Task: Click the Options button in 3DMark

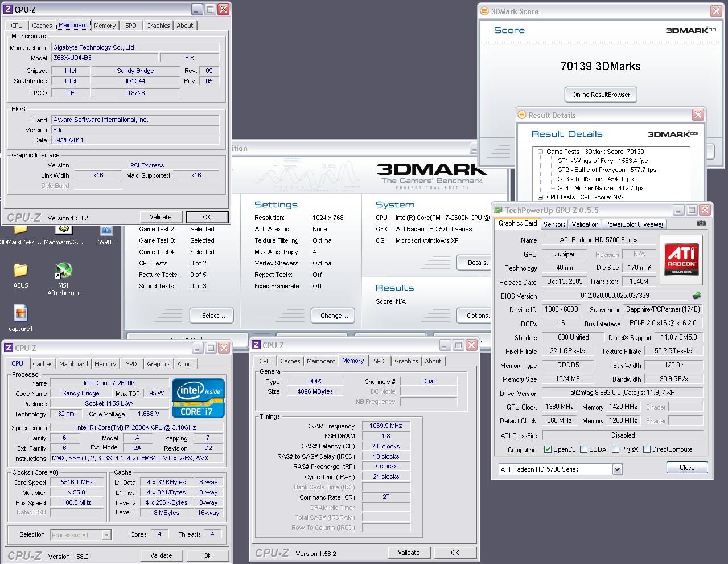Action: 475,316
